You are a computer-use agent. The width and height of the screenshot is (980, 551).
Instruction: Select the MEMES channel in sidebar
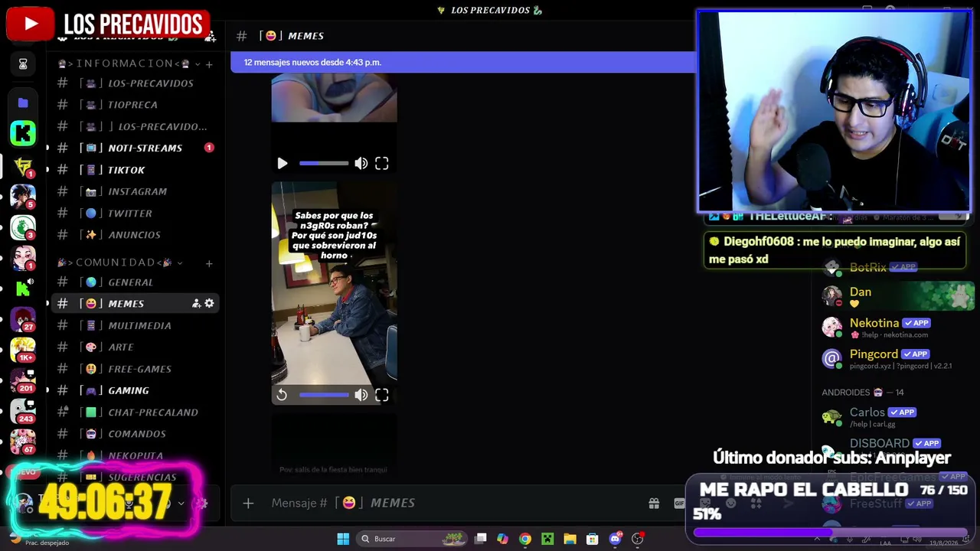(x=135, y=304)
